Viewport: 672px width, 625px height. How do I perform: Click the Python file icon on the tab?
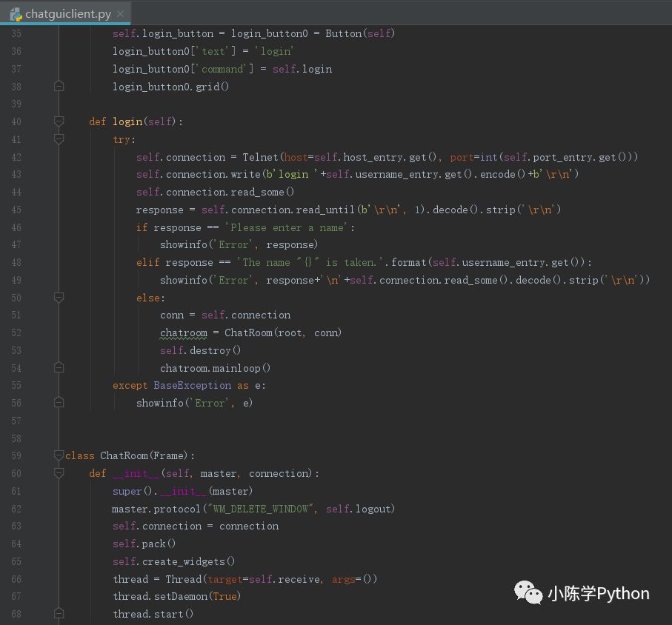[x=16, y=14]
